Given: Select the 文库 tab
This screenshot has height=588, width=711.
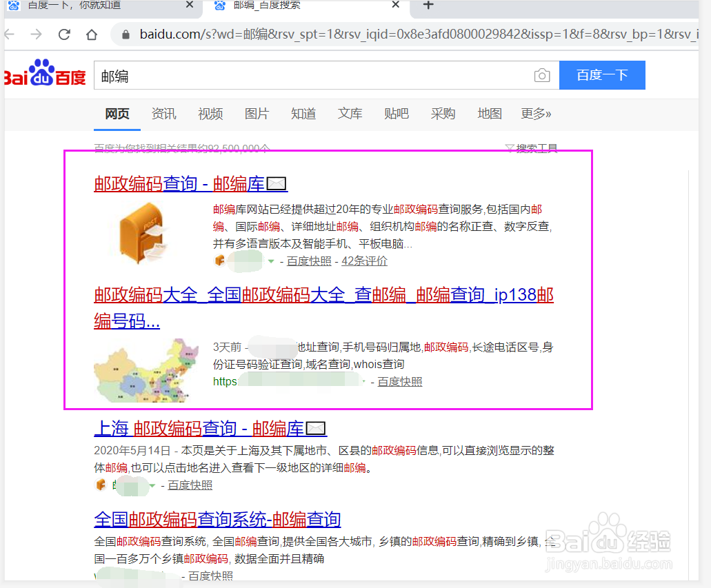Looking at the screenshot, I should (350, 114).
